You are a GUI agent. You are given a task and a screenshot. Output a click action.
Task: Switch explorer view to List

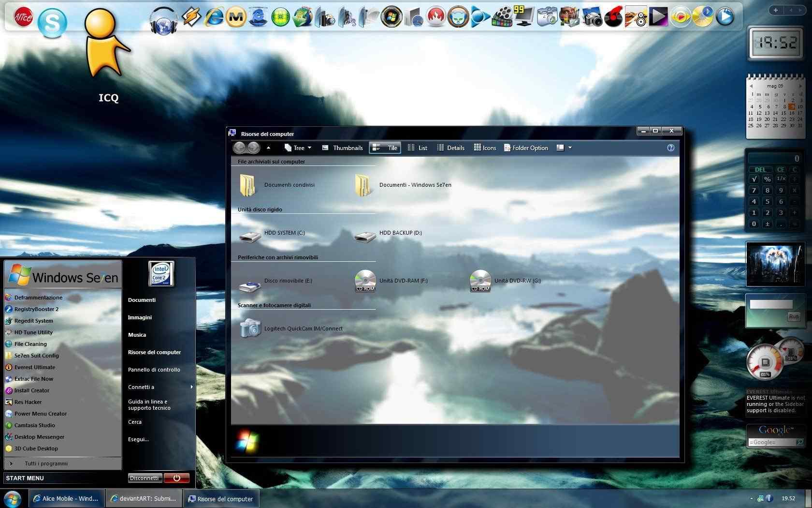418,148
